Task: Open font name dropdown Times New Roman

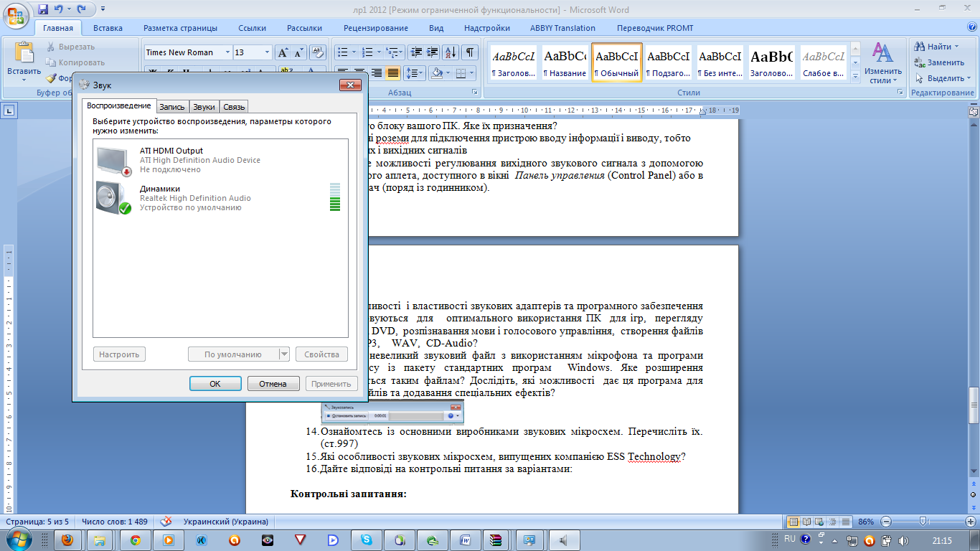Action: pyautogui.click(x=228, y=52)
